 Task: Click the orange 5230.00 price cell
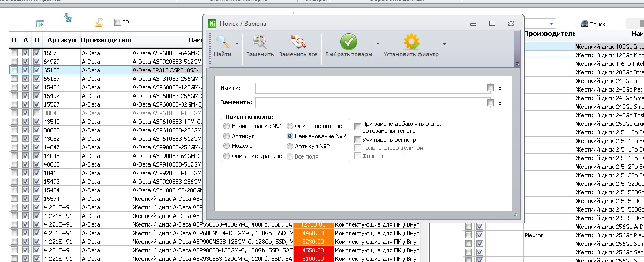tap(313, 242)
